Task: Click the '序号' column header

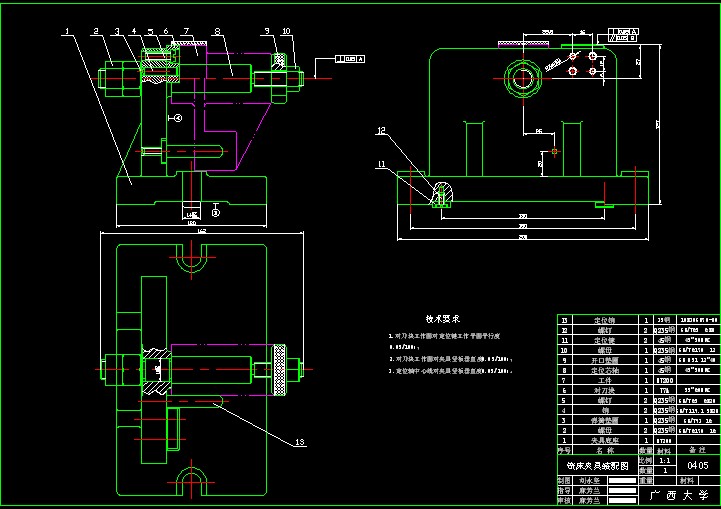Action: (564, 450)
